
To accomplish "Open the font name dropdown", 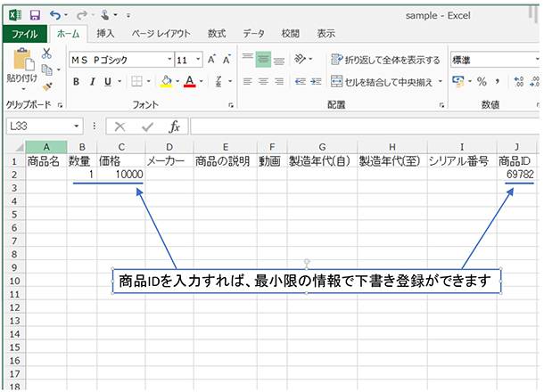I will click(169, 60).
